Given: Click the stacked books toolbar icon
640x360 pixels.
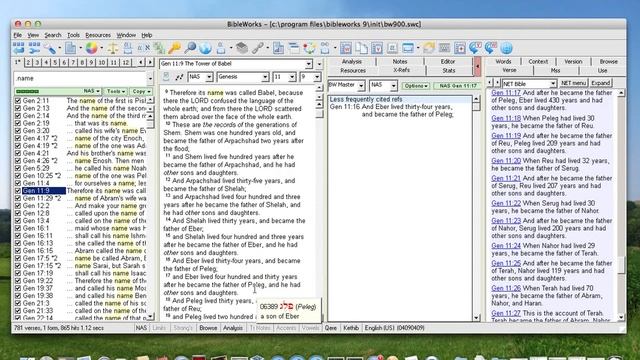Looking at the screenshot, I should [x=242, y=48].
